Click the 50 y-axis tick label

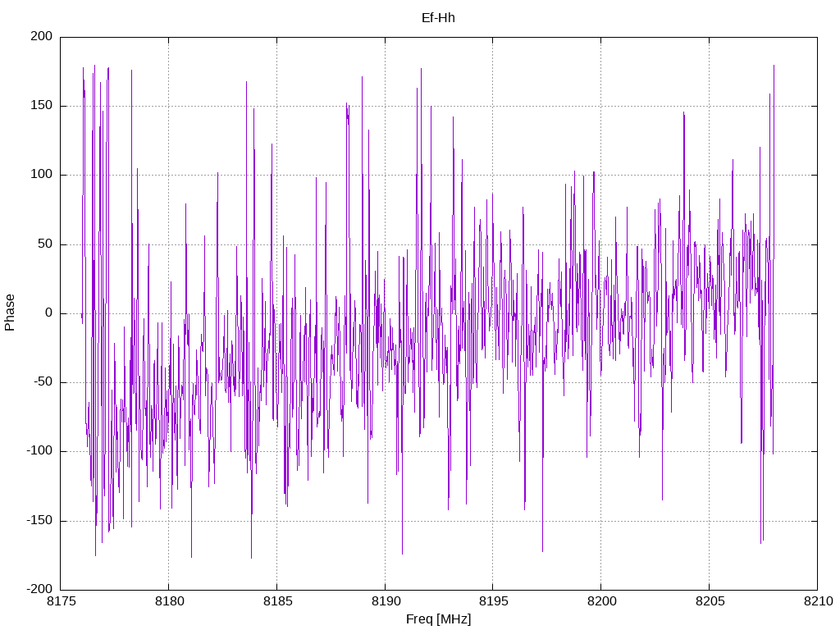coord(46,244)
